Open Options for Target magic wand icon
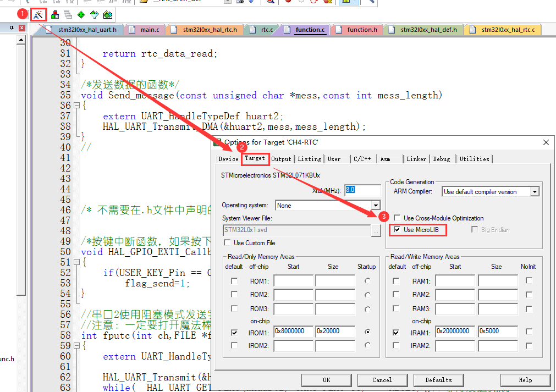The width and height of the screenshot is (556, 392). (38, 14)
